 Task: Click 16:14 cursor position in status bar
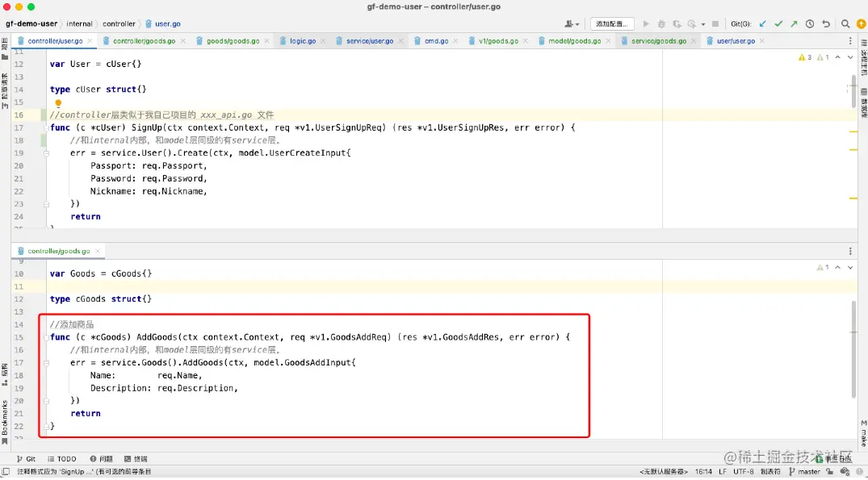click(703, 472)
